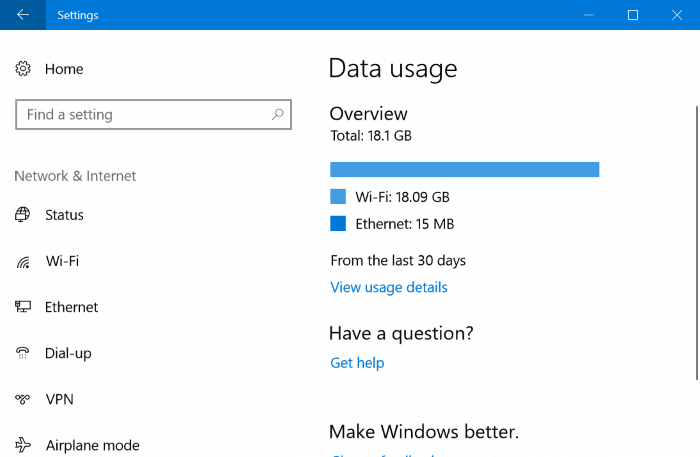Click the Wi-Fi signal icon
This screenshot has height=457, width=700.
[23, 262]
